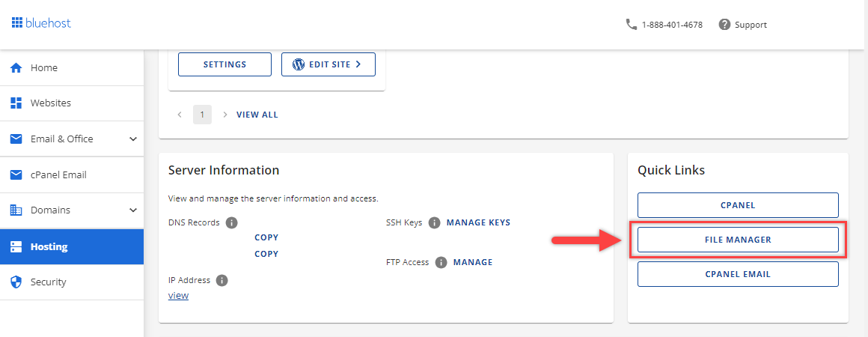This screenshot has width=868, height=337.
Task: Click the view link under IP Address
Action: (x=178, y=296)
